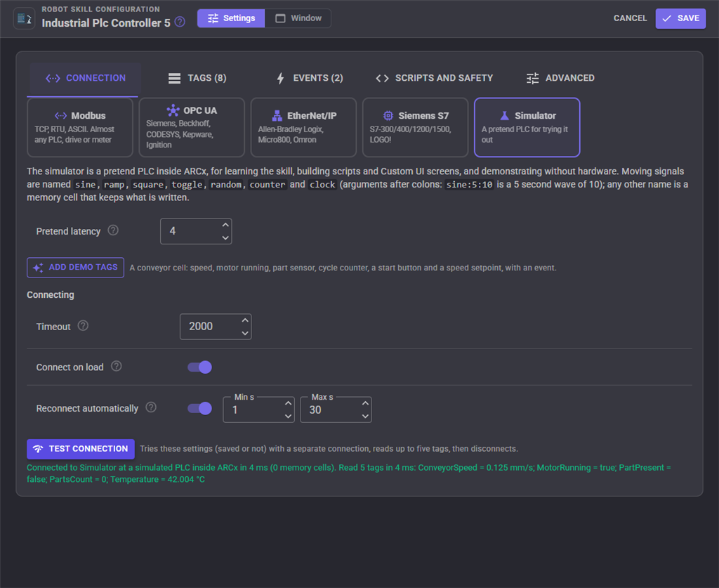Click the robot skill icon beside the title

(24, 18)
